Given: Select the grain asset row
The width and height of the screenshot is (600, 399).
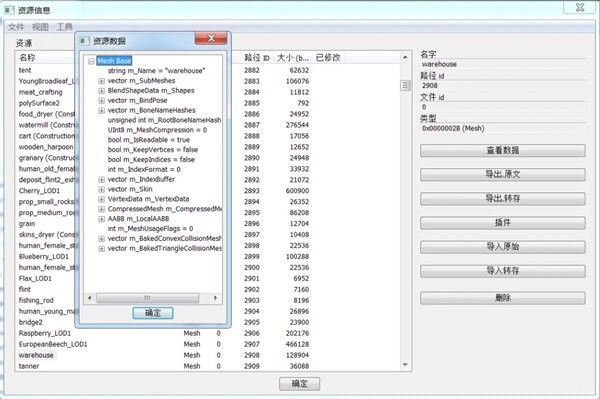Looking at the screenshot, I should (x=27, y=224).
